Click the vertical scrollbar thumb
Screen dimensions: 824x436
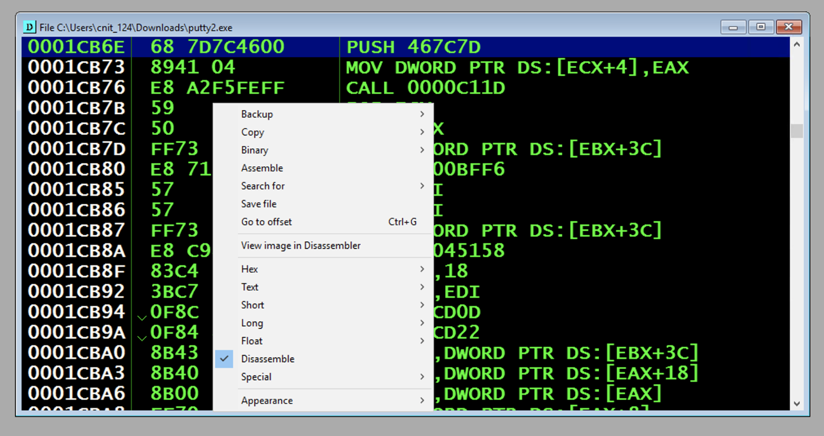click(797, 130)
